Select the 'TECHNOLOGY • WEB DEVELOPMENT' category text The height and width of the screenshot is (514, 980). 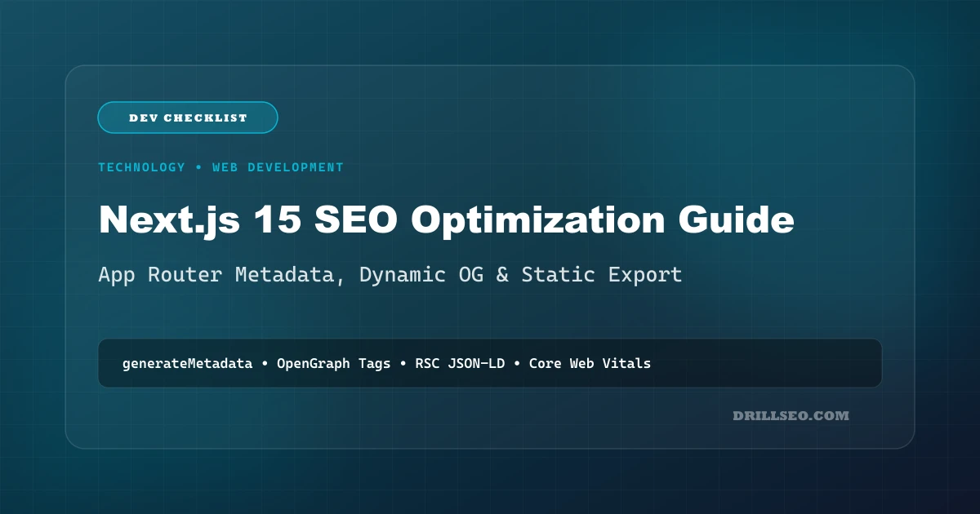pos(220,167)
